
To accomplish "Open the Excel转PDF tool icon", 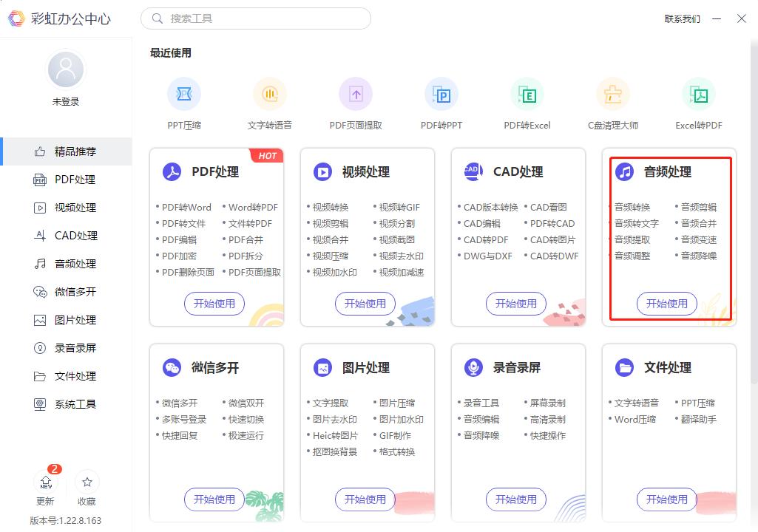I will point(699,94).
